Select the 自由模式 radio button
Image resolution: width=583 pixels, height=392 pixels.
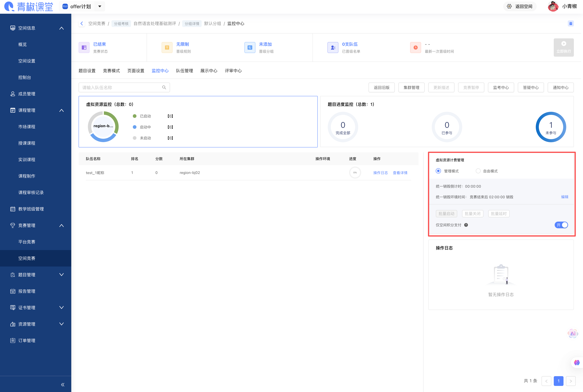pyautogui.click(x=478, y=171)
